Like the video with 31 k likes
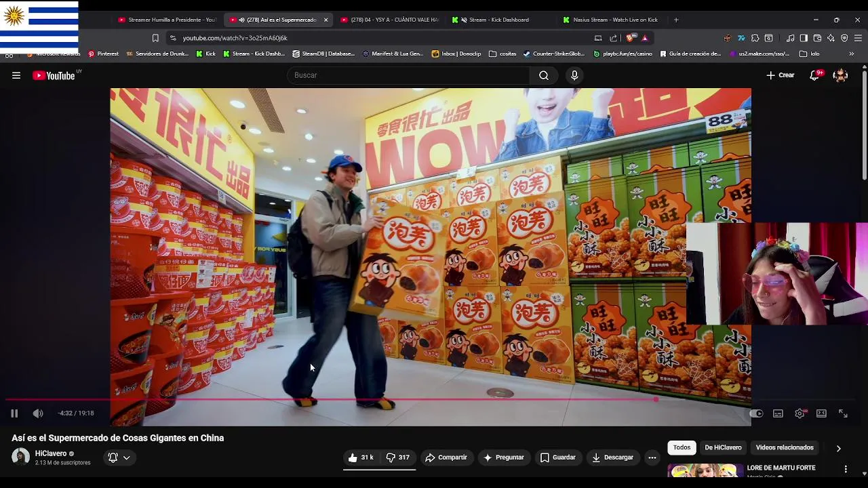Viewport: 868px width, 488px height. 360,457
